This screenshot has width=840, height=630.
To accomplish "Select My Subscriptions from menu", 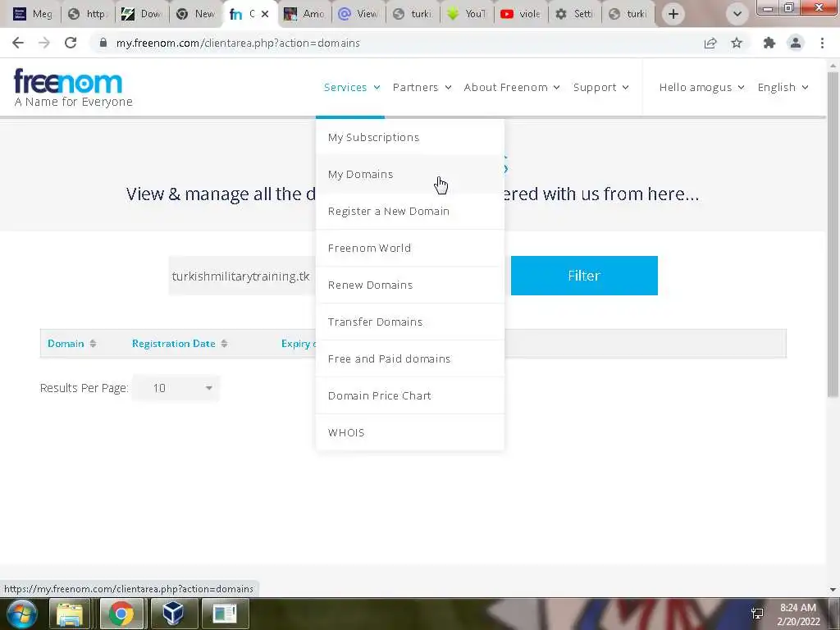I will coord(410,137).
